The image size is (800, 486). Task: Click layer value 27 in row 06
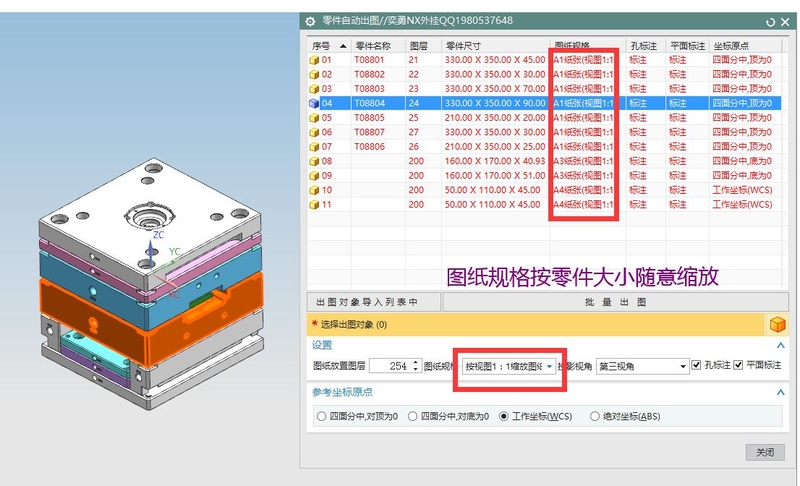point(413,132)
